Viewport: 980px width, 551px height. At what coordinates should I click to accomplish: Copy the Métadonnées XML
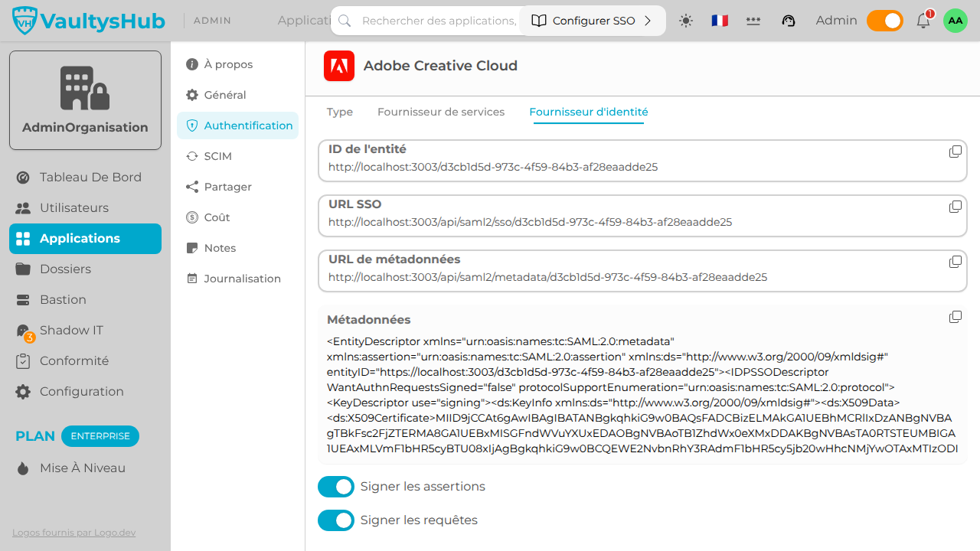pos(955,317)
